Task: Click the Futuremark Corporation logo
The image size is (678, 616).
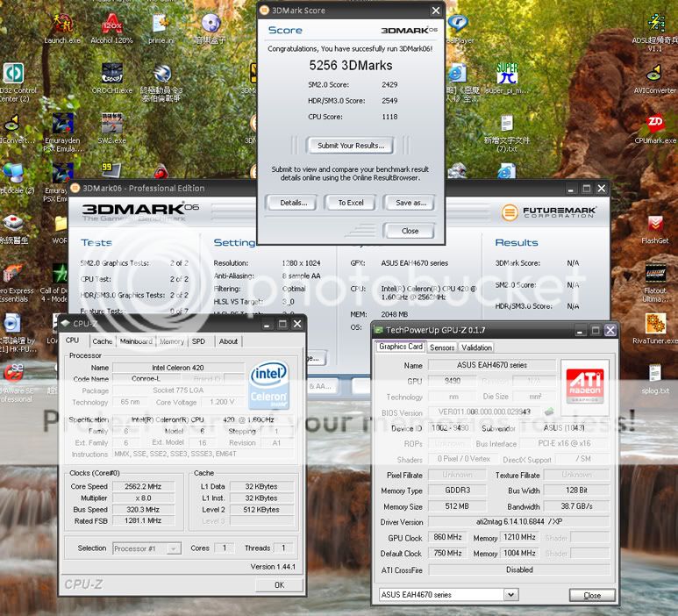Action: point(548,212)
